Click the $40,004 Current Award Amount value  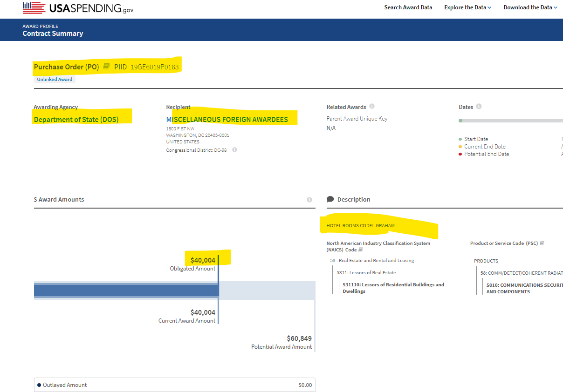[x=203, y=312]
